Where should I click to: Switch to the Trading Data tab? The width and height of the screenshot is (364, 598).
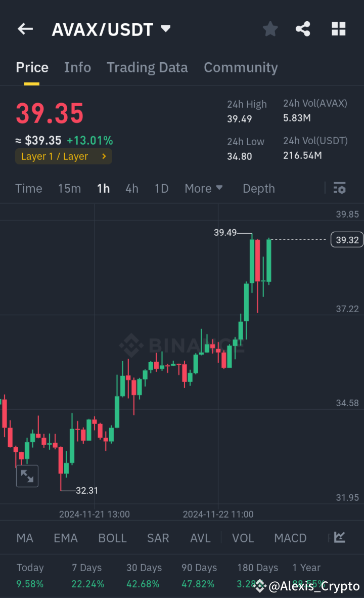(x=147, y=67)
